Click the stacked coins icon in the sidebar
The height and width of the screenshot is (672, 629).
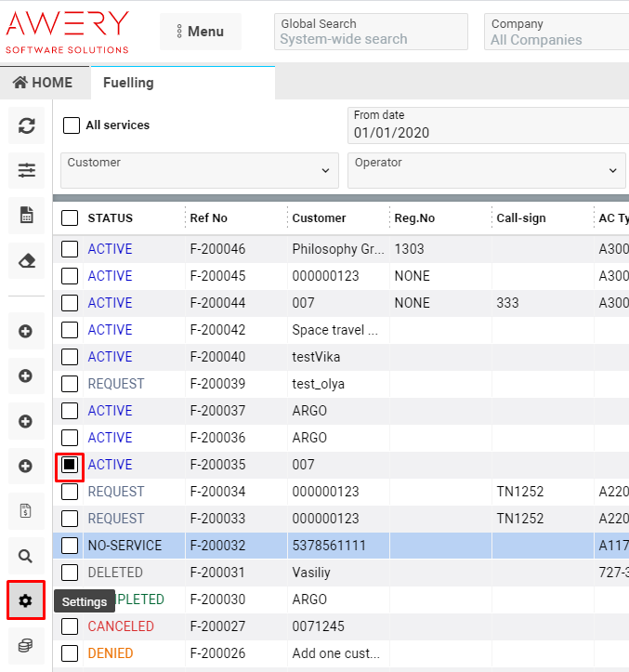[26, 646]
